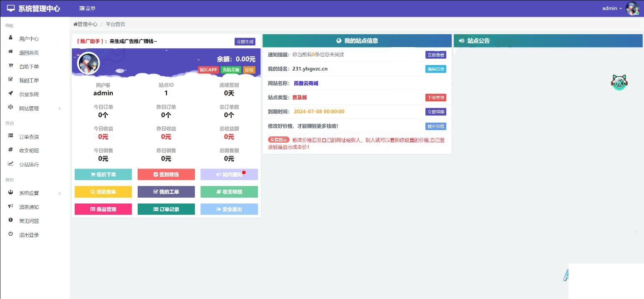Click the 立即生成 button
The height and width of the screenshot is (299, 644).
(x=245, y=42)
